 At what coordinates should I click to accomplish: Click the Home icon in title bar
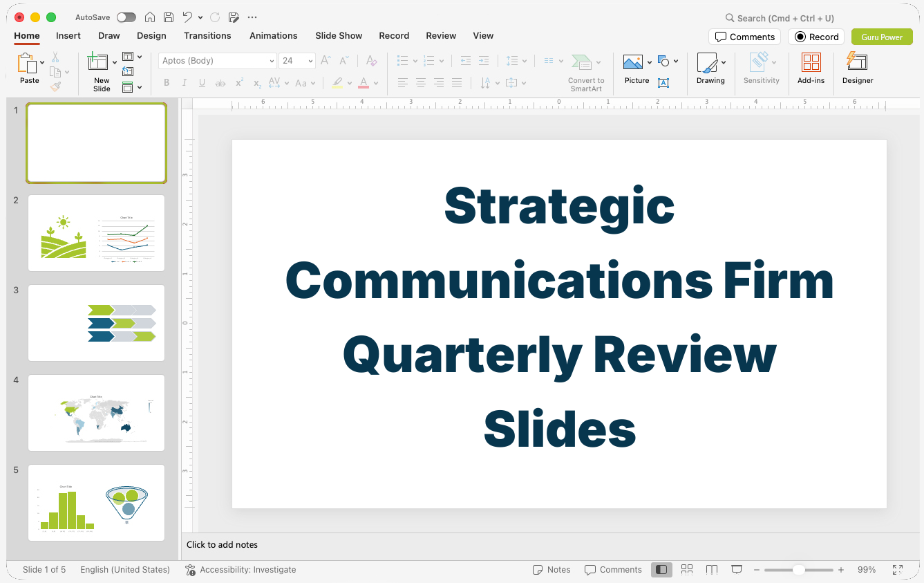(150, 17)
